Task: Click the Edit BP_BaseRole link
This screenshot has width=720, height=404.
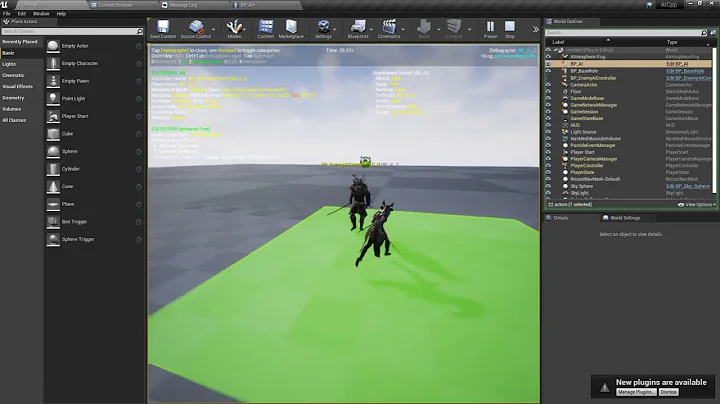Action: click(x=685, y=71)
